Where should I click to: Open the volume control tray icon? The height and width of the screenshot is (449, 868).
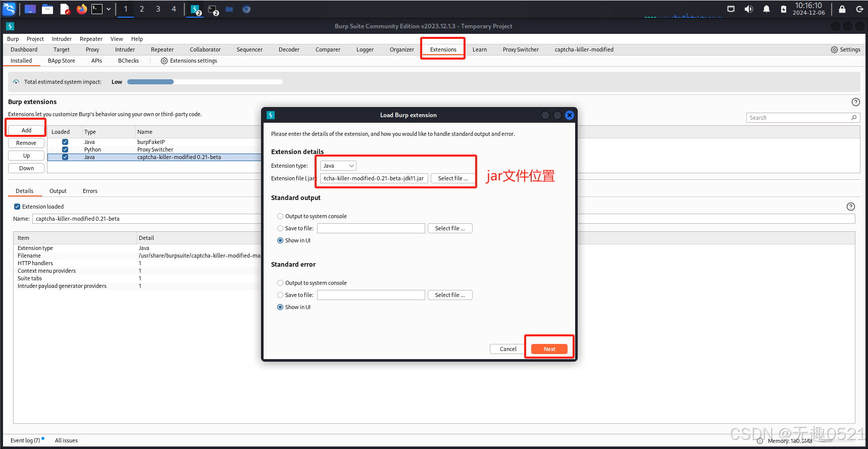[x=748, y=9]
